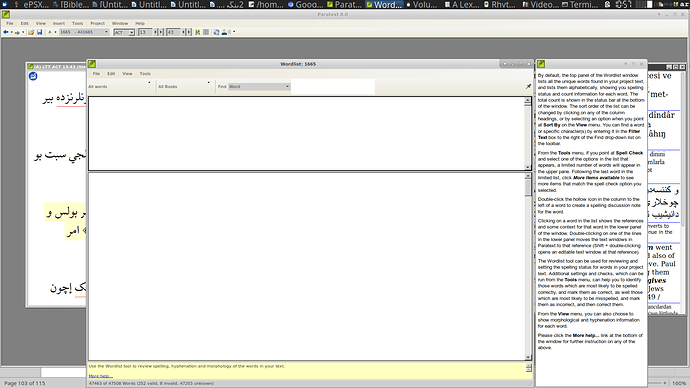Click the blue round icon in LTT ACT window
Image resolution: width=690 pixels, height=388 pixels.
(x=33, y=77)
